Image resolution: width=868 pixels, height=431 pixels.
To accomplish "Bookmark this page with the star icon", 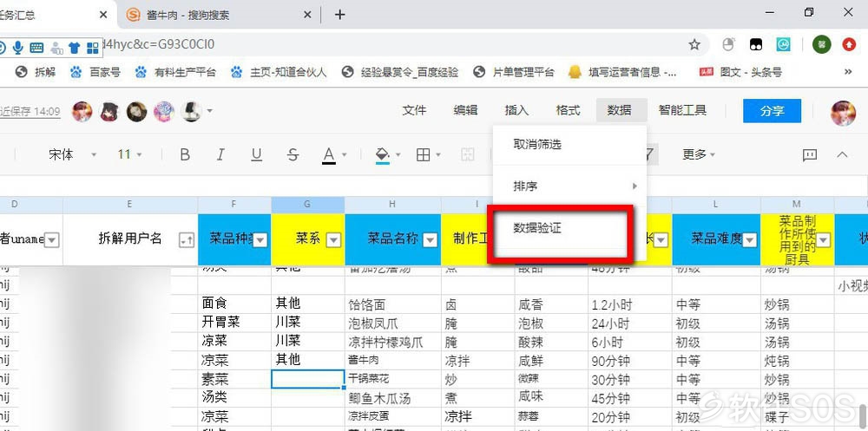I will click(x=694, y=45).
